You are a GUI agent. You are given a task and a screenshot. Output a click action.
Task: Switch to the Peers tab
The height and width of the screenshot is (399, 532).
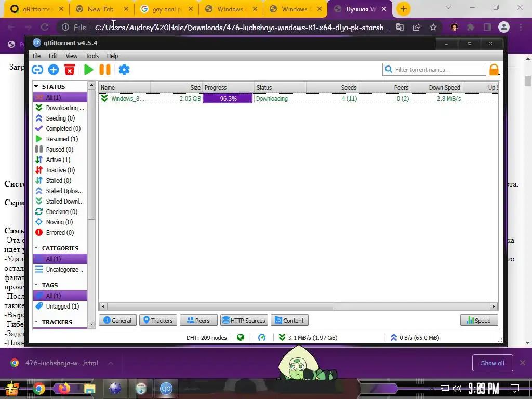(x=198, y=320)
